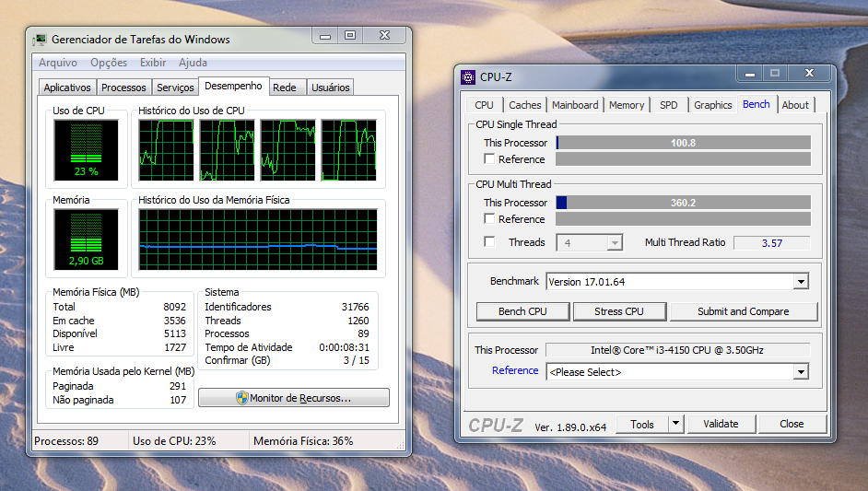Click Submit and Compare button
This screenshot has height=491, width=868.
point(744,311)
